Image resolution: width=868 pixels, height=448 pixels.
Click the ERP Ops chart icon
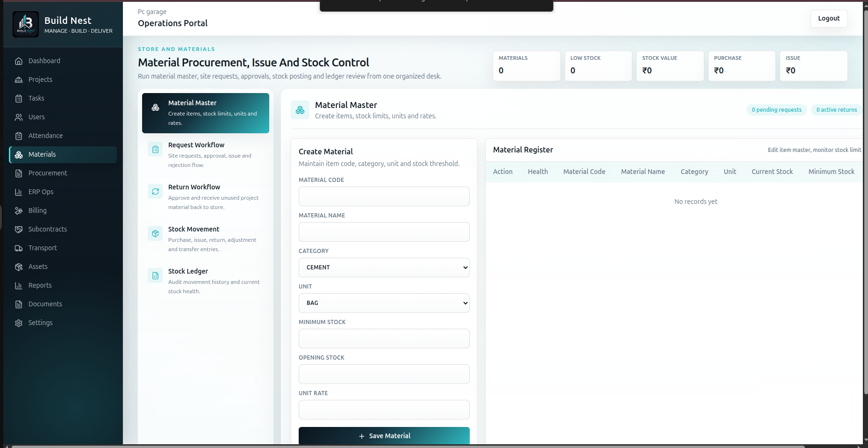pos(19,192)
